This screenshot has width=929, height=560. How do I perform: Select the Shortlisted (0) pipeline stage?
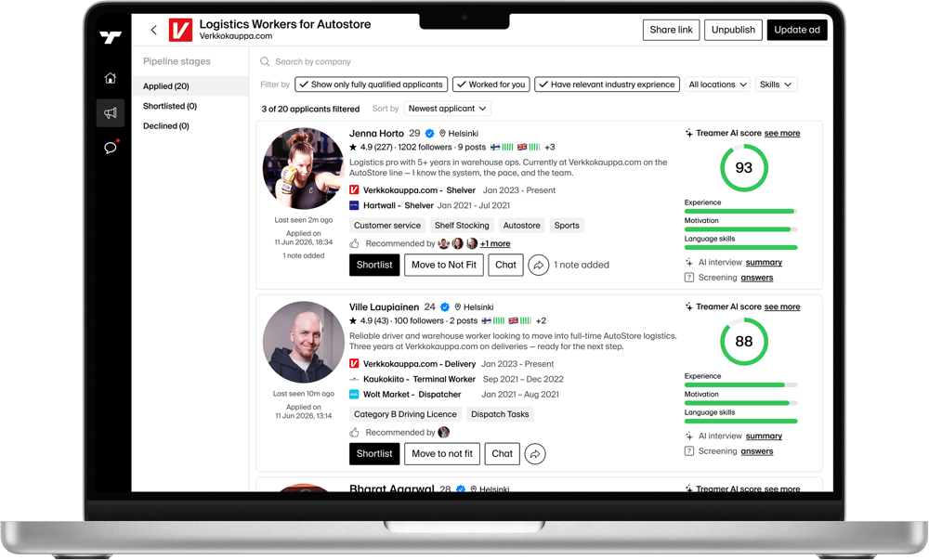pos(170,106)
